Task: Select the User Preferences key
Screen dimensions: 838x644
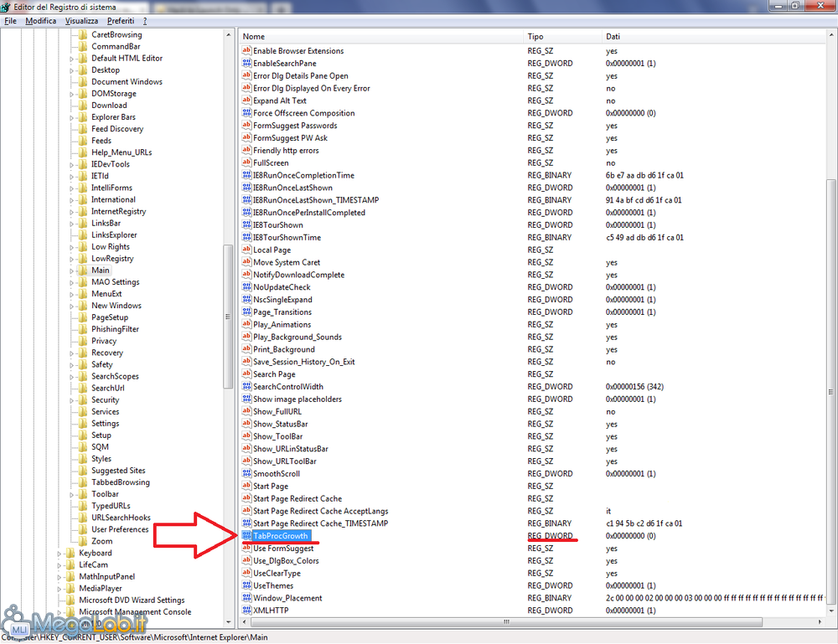Action: point(120,529)
